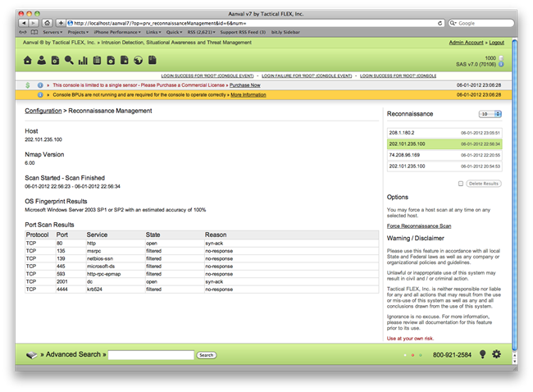Open the Reconnaissance results count dropdown
This screenshot has width=533, height=392.
(x=490, y=114)
